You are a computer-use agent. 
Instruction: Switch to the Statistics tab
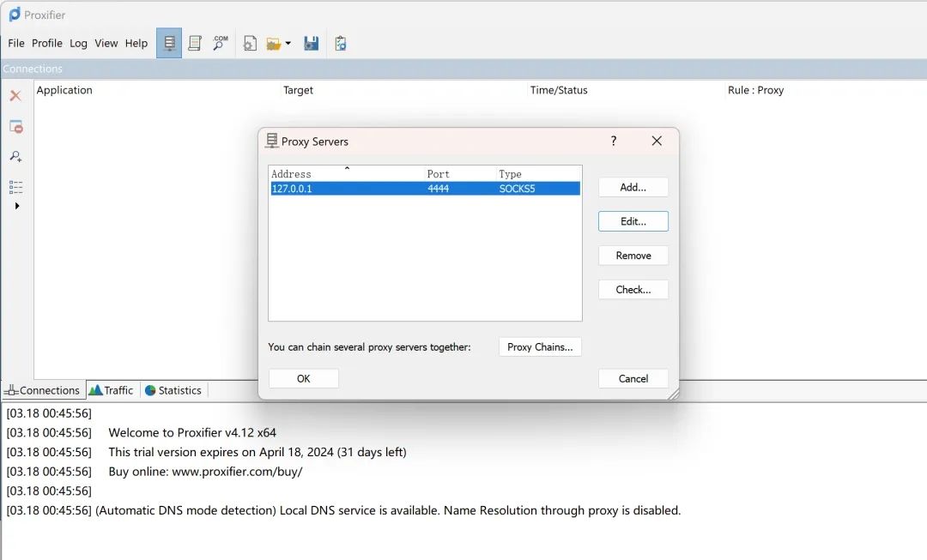pos(173,390)
